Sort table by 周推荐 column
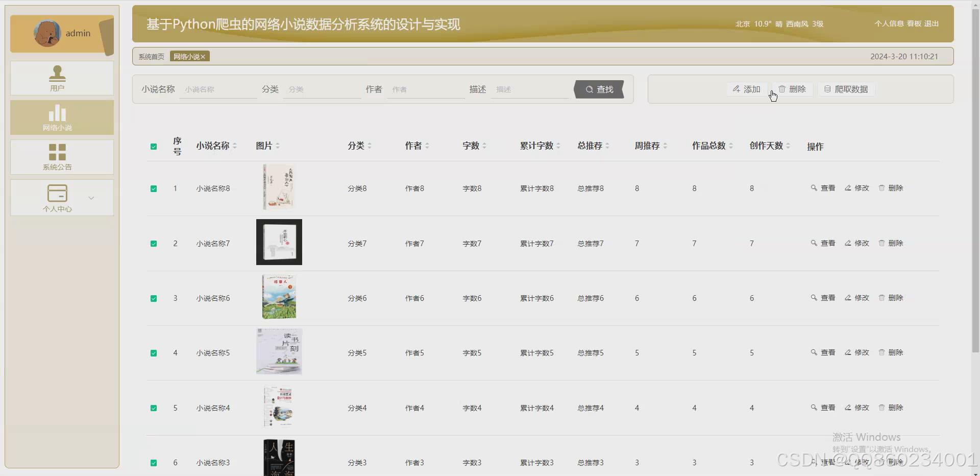 665,146
